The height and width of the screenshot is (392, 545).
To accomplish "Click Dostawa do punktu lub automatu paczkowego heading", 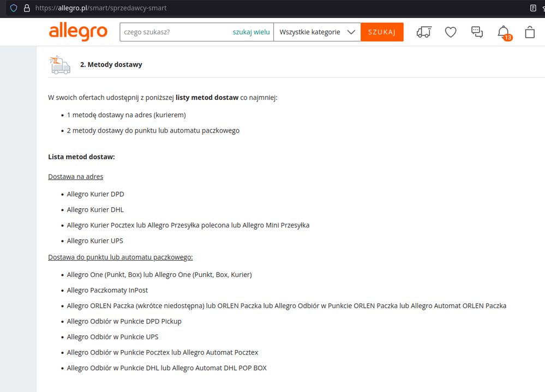I will (120, 257).
